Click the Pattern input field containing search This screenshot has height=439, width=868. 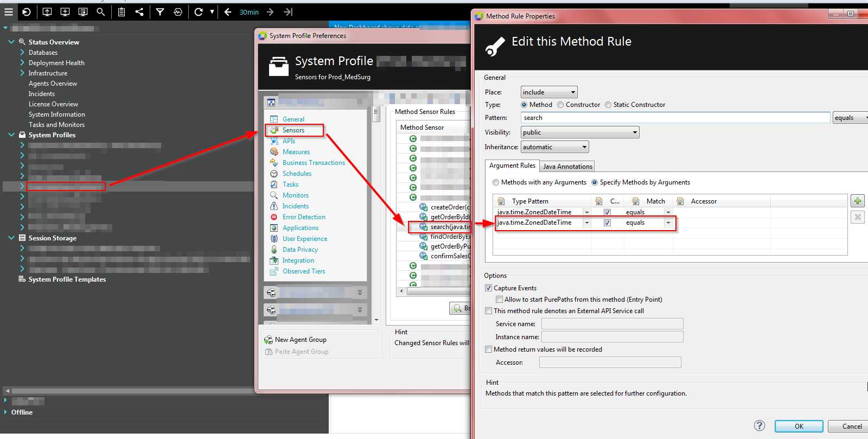tap(675, 118)
